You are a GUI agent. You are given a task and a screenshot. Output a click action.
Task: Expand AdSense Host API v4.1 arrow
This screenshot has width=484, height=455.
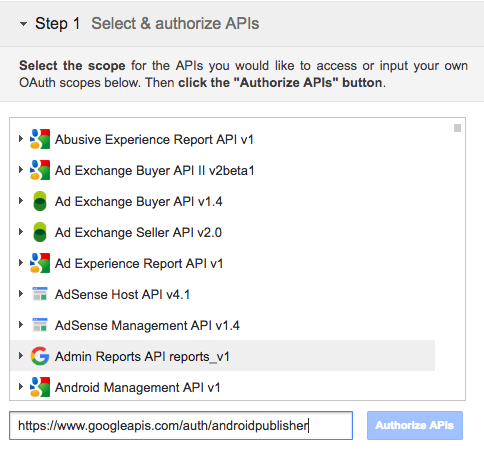coord(21,294)
